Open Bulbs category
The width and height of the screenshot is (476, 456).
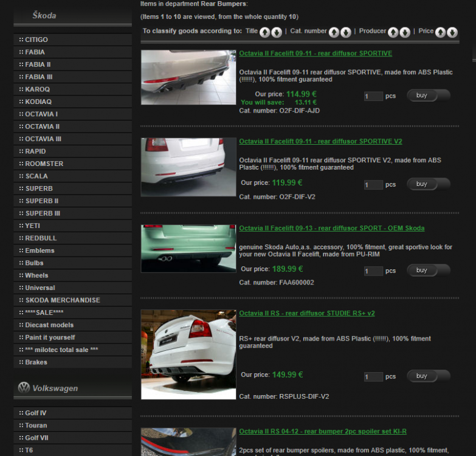click(x=72, y=263)
